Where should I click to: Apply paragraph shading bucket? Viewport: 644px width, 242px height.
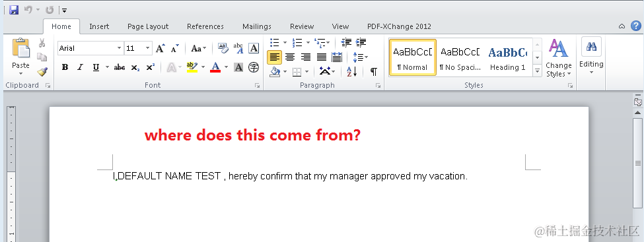tap(275, 72)
